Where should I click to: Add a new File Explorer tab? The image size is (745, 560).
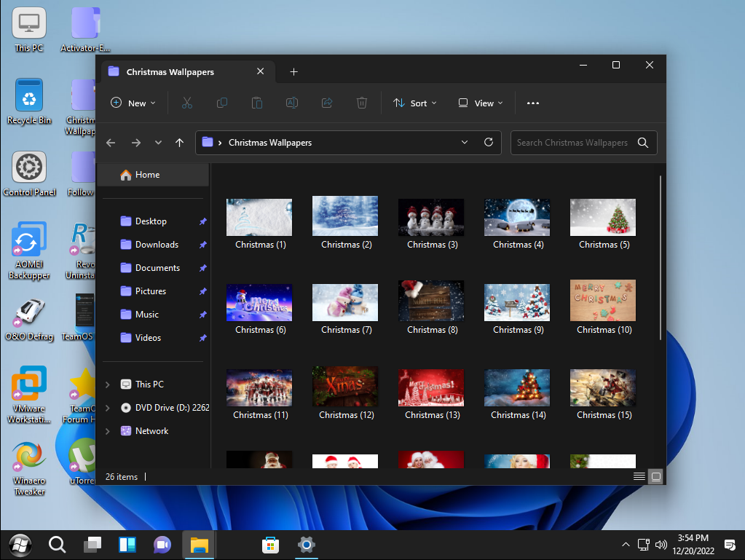294,71
